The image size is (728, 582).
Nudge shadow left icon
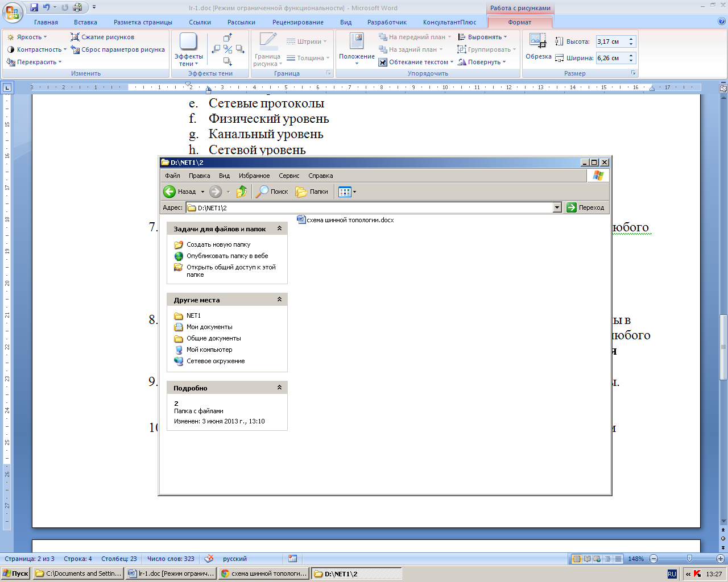216,49
